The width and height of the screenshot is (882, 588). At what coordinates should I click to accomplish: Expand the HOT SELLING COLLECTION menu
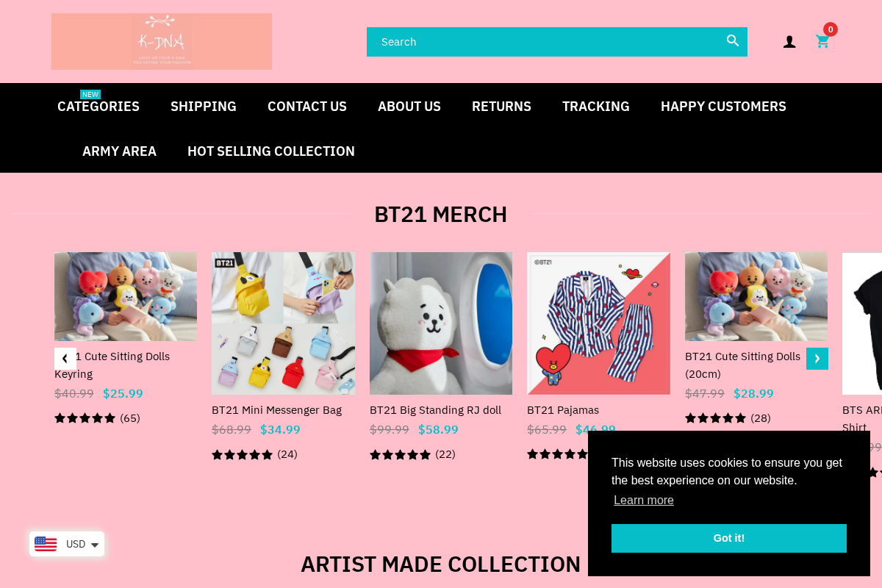(270, 151)
